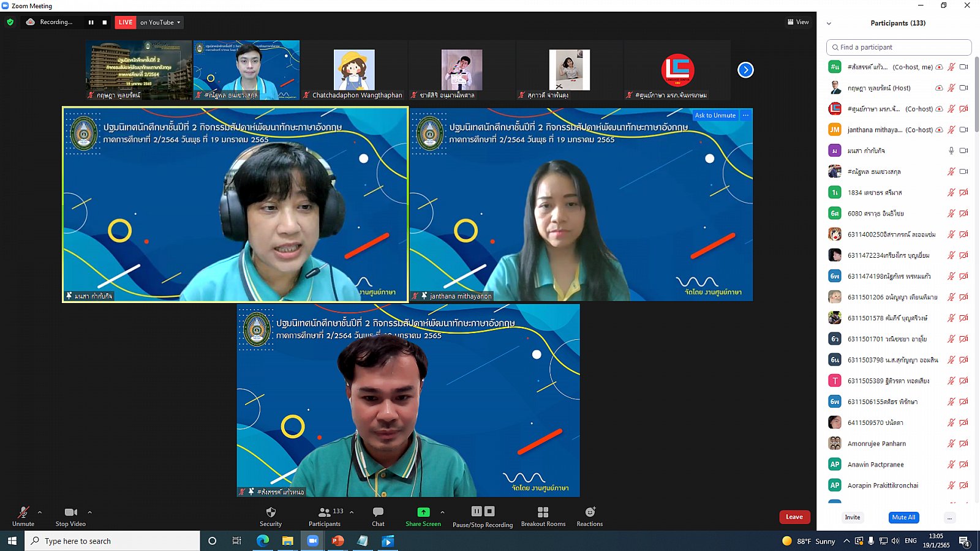Open the Reactions menu

pos(589,516)
